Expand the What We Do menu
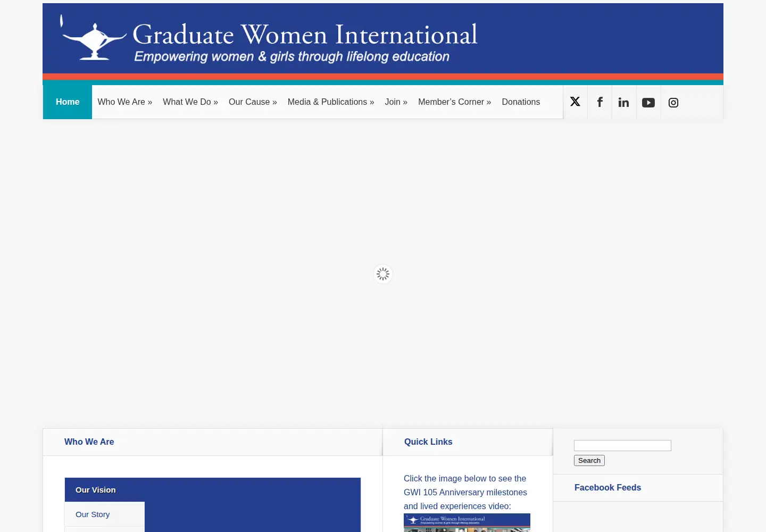The width and height of the screenshot is (766, 532). pos(190,102)
